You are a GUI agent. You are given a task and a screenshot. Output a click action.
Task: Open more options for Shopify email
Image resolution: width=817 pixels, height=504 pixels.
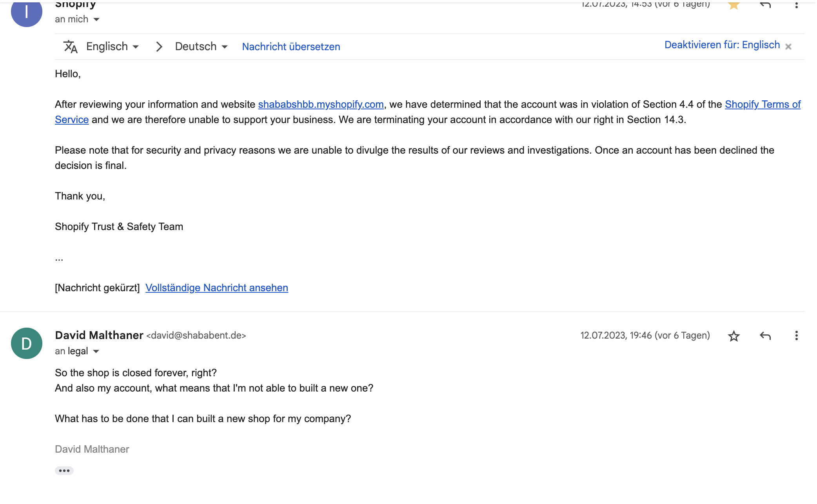point(796,5)
